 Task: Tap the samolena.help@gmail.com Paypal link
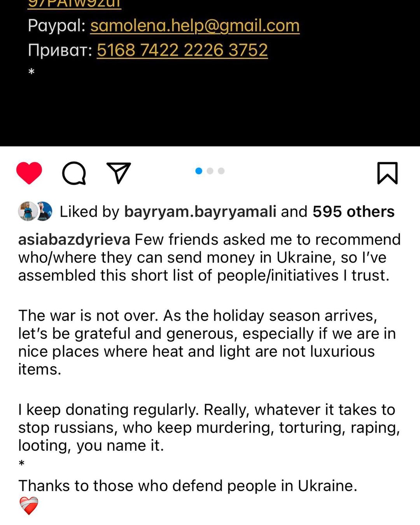point(195,26)
